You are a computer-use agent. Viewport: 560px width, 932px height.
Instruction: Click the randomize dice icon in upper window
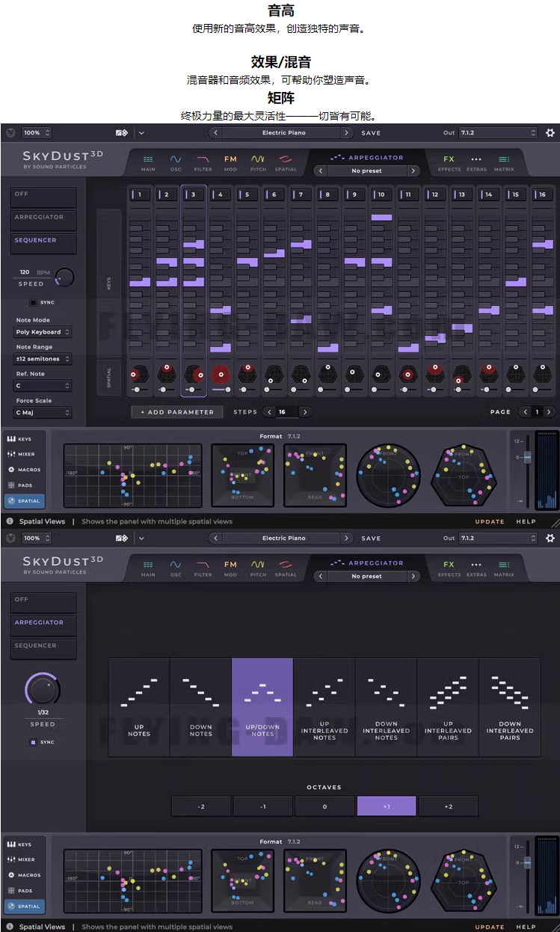[122, 132]
